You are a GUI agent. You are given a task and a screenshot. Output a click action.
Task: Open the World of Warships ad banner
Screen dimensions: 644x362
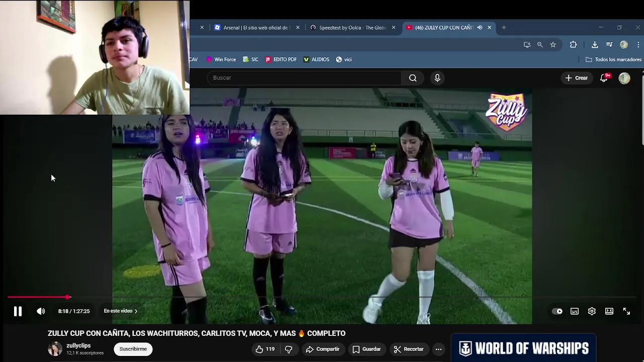523,348
